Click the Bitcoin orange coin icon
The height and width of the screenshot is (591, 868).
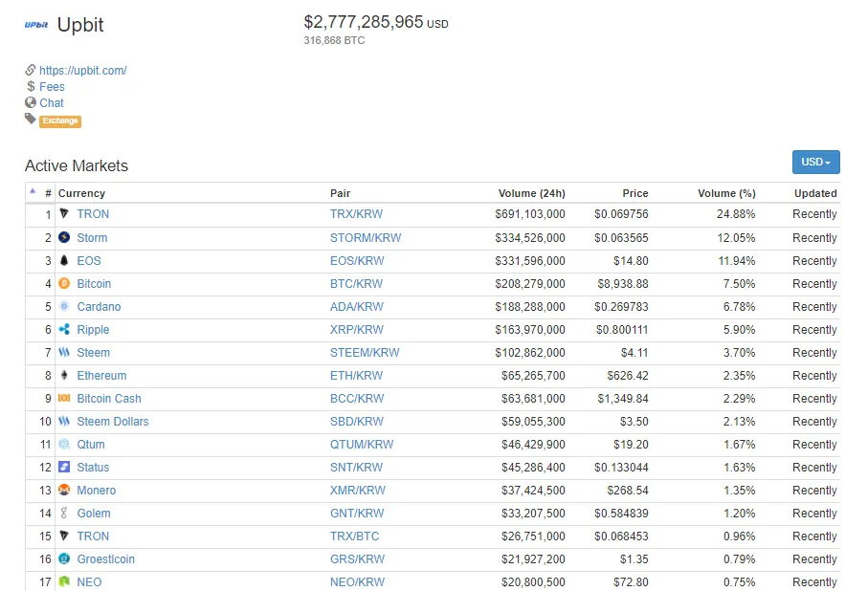click(x=64, y=283)
